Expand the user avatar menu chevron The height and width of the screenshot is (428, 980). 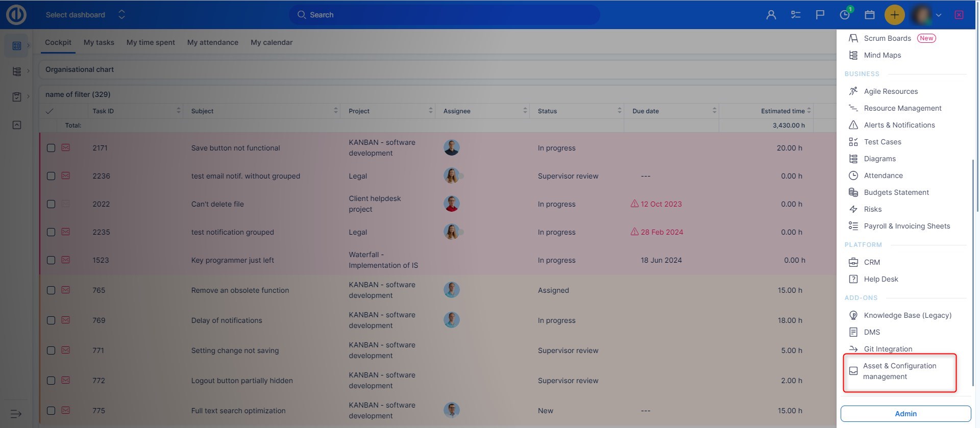[939, 15]
